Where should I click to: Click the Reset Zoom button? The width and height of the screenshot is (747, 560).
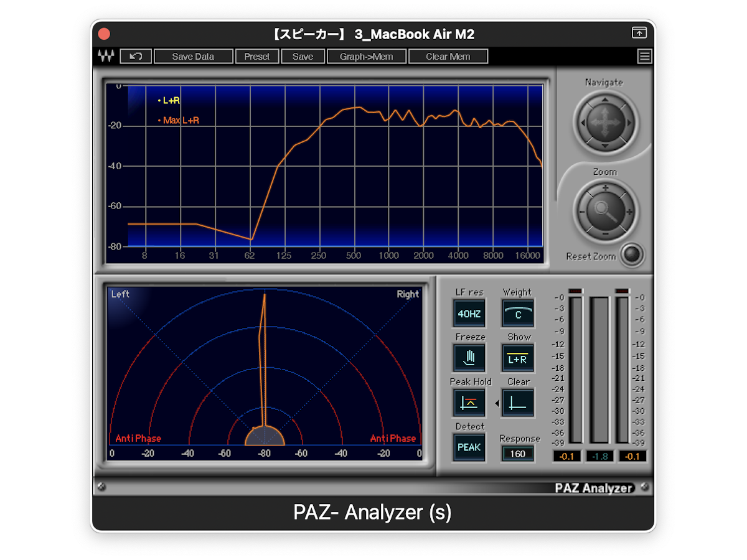pyautogui.click(x=633, y=254)
